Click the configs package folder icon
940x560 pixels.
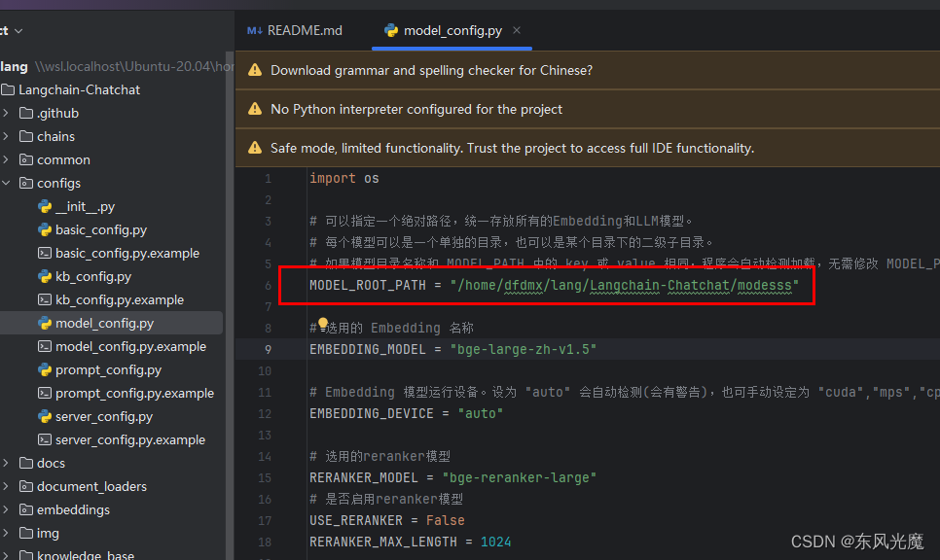click(x=26, y=183)
